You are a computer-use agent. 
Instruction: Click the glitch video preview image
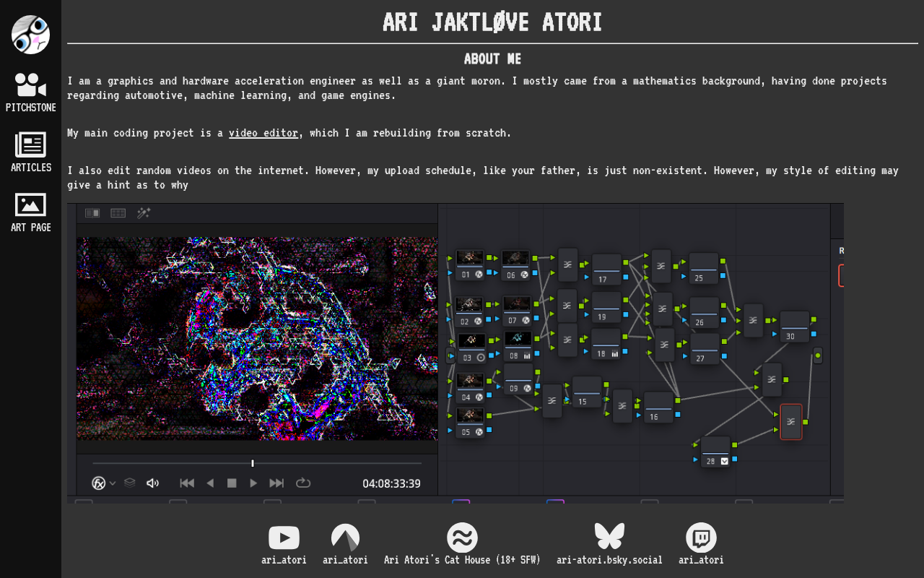tap(257, 338)
